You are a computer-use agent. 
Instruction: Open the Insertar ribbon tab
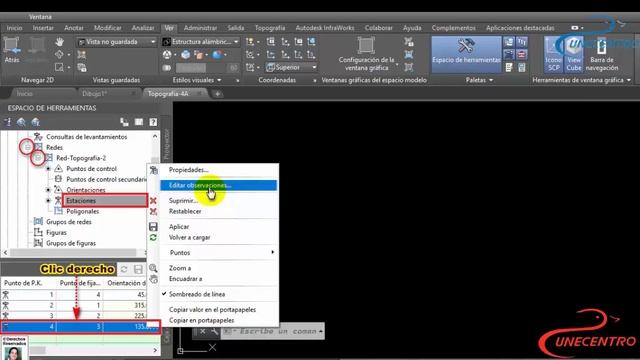click(43, 28)
